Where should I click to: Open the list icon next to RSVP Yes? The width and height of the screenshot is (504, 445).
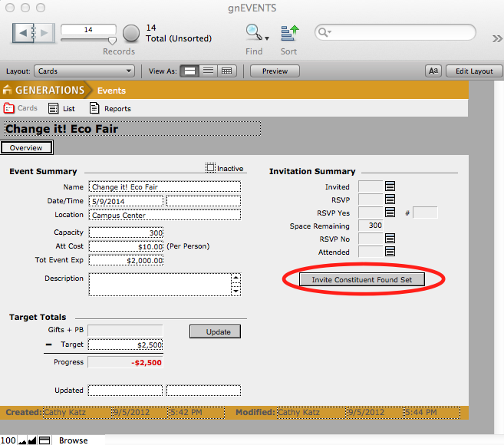(x=390, y=213)
